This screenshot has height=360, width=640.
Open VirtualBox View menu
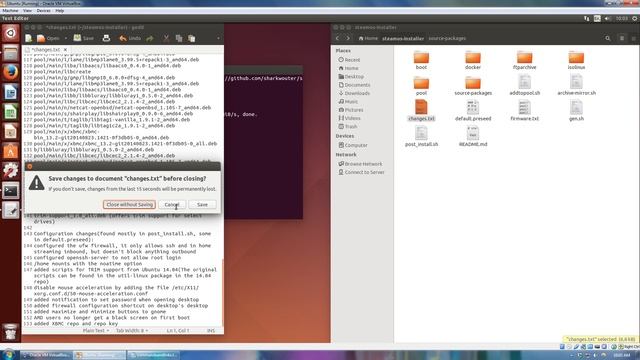pos(27,11)
